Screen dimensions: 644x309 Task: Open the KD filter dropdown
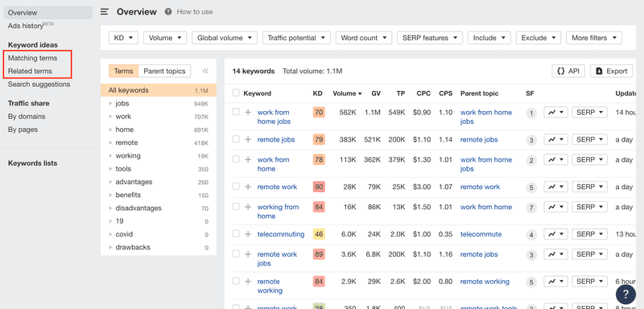(123, 38)
